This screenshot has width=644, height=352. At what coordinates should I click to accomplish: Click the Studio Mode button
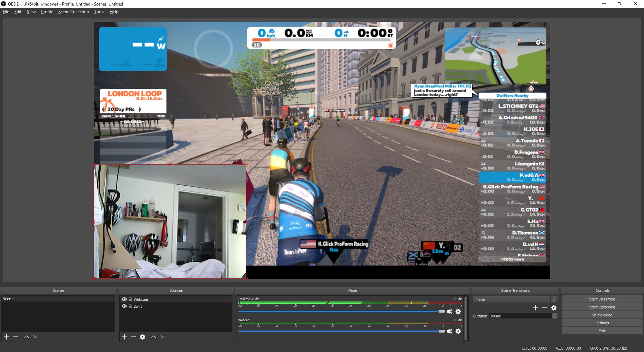point(602,315)
